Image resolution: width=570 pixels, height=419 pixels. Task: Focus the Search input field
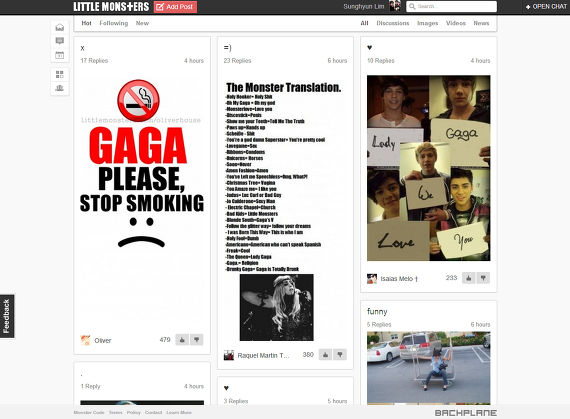coord(451,7)
